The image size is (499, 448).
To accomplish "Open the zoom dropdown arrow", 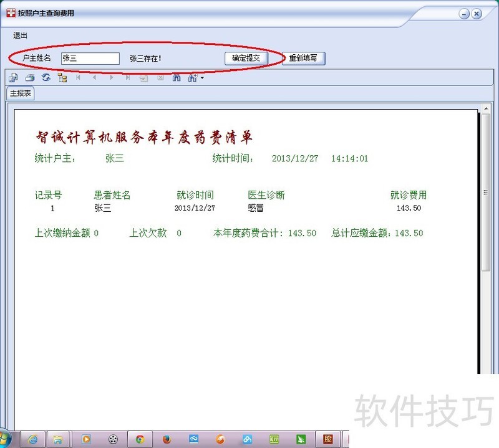I will 201,79.
